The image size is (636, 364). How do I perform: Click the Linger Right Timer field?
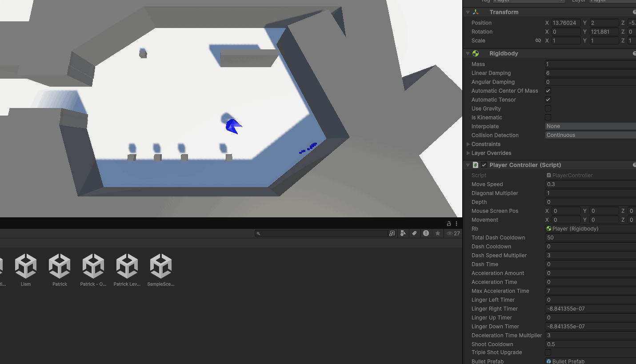tap(591, 308)
